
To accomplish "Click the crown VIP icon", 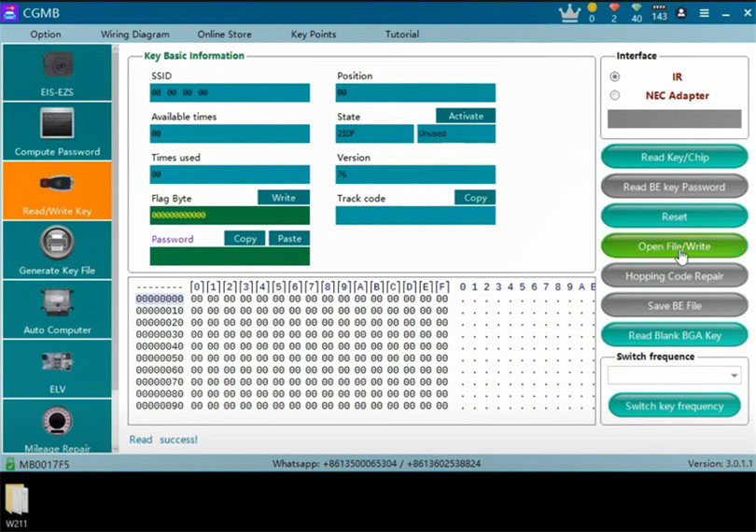I will point(569,13).
